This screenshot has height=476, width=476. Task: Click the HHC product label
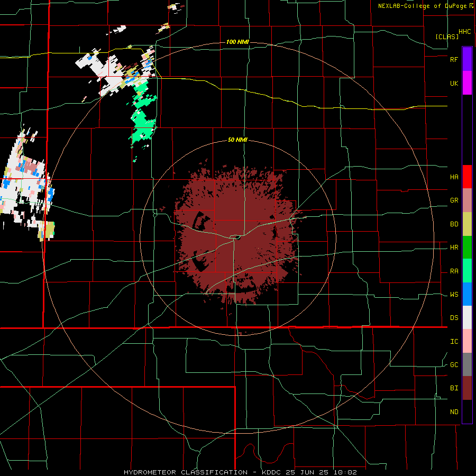465,32
